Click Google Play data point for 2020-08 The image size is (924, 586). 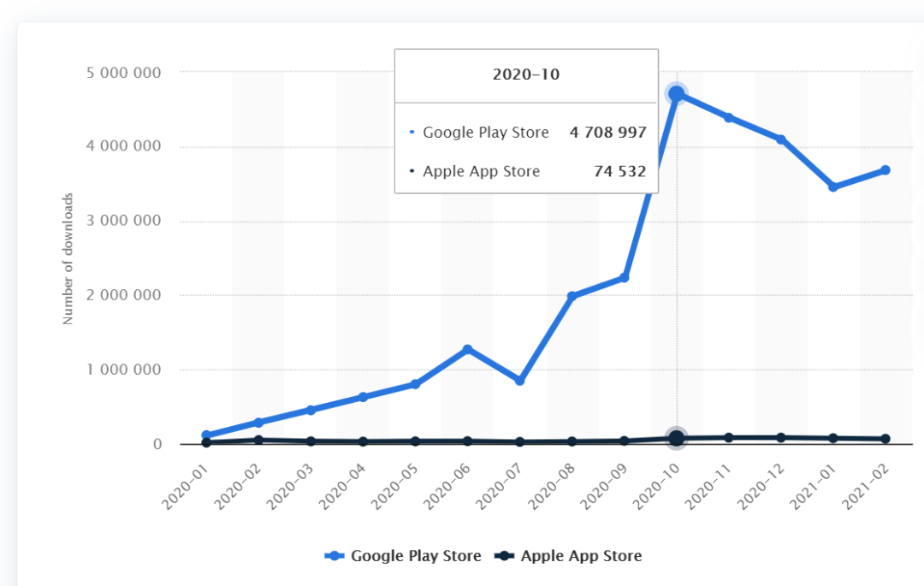click(x=572, y=296)
